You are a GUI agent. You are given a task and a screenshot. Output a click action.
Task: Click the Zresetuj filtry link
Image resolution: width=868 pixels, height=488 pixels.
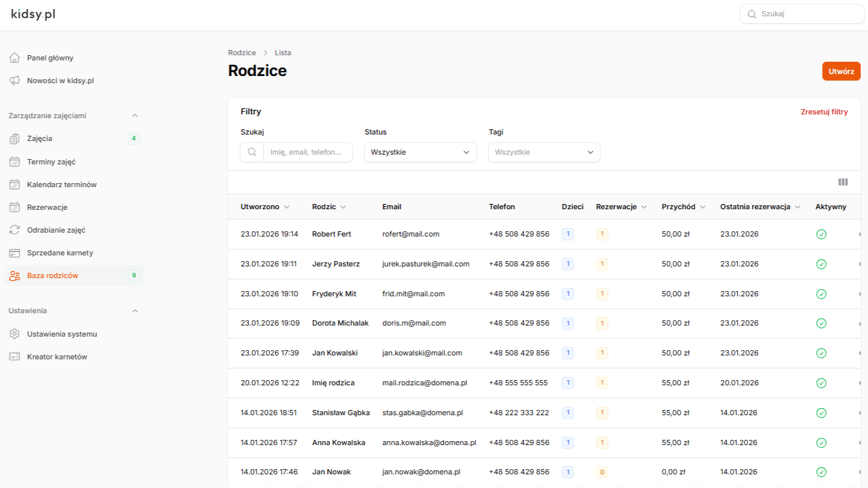[824, 111]
